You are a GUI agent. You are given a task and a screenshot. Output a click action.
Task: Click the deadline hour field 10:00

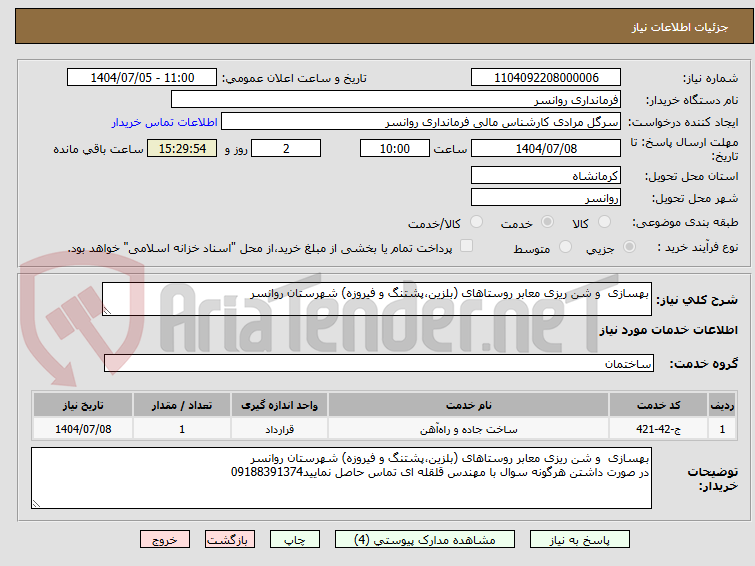395,148
